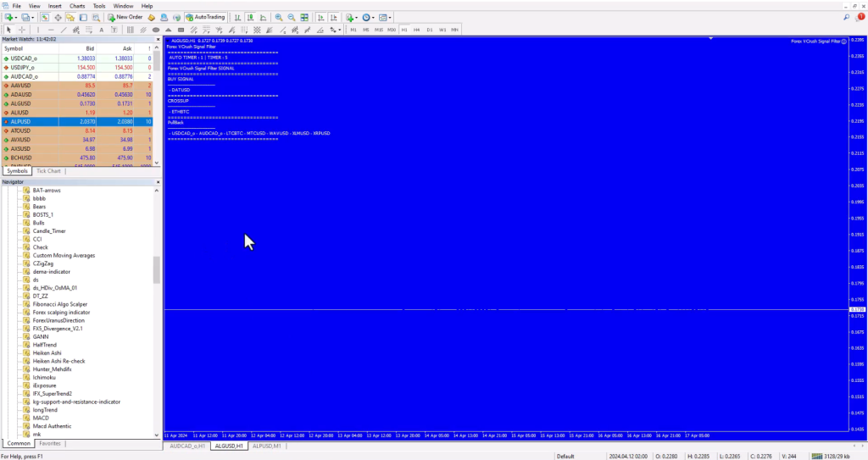Click the zoom out magnifier icon
The height and width of the screenshot is (460, 868).
tap(291, 17)
